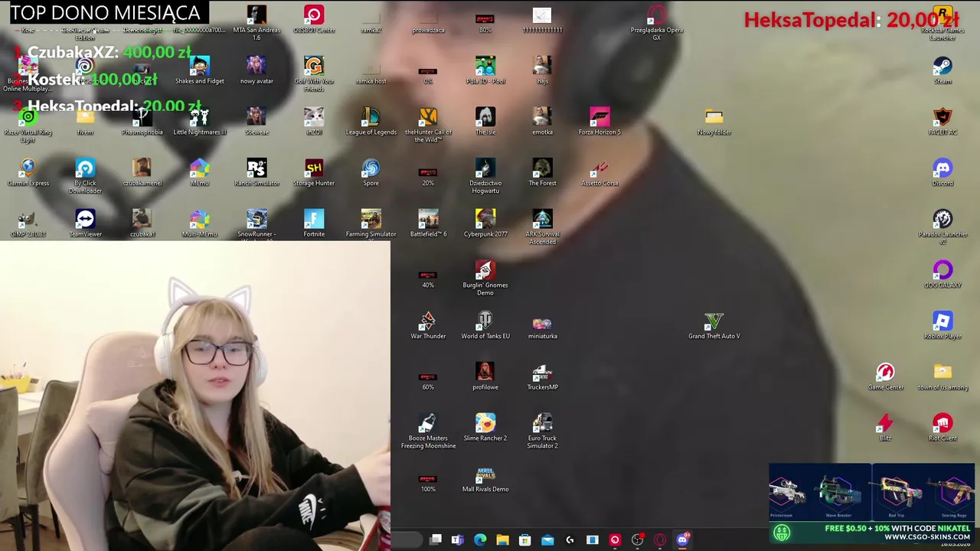980x551 pixels.
Task: Launch Microsoft Edge from the taskbar
Action: 480,540
